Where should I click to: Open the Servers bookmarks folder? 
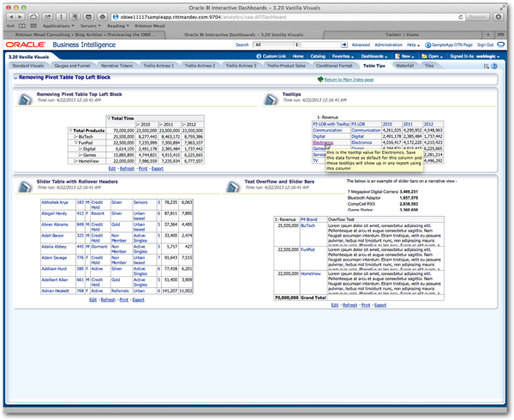coord(91,26)
